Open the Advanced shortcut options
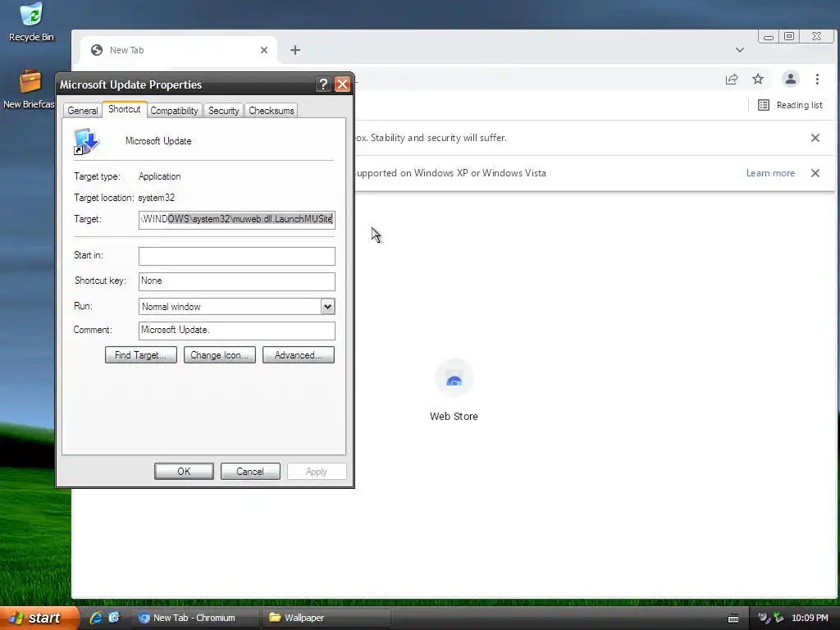The width and height of the screenshot is (840, 630). tap(299, 355)
